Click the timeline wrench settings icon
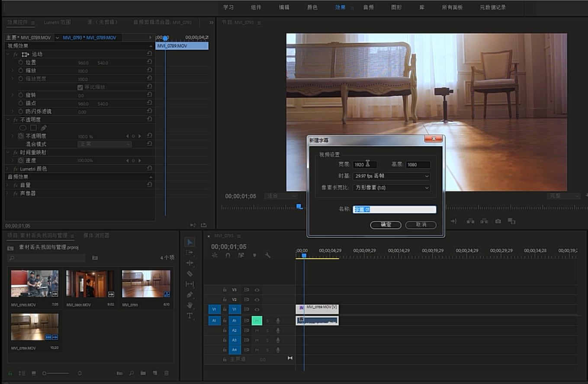Image resolution: width=588 pixels, height=384 pixels. point(267,255)
